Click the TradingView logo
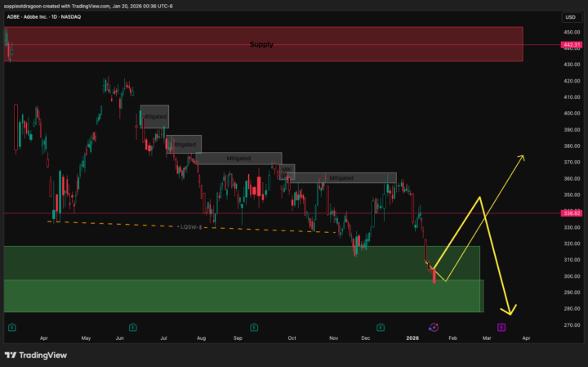588x367 pixels. (x=36, y=355)
